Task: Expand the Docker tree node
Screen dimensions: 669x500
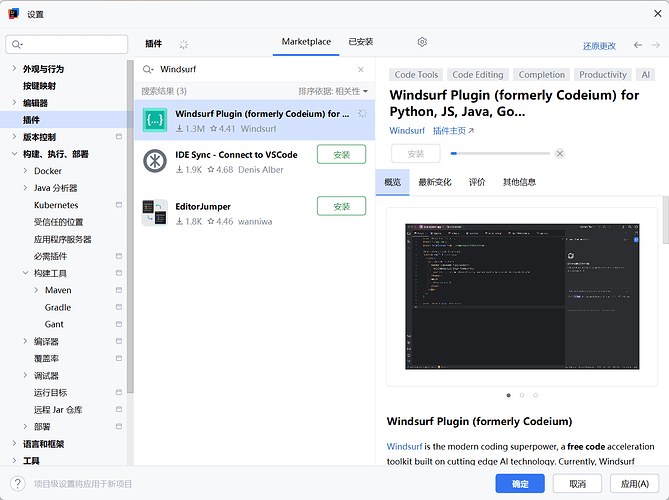Action: (x=25, y=171)
